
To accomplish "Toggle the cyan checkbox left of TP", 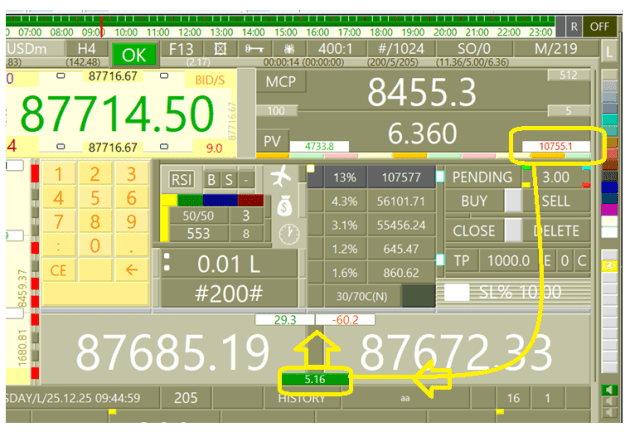I will [440, 260].
